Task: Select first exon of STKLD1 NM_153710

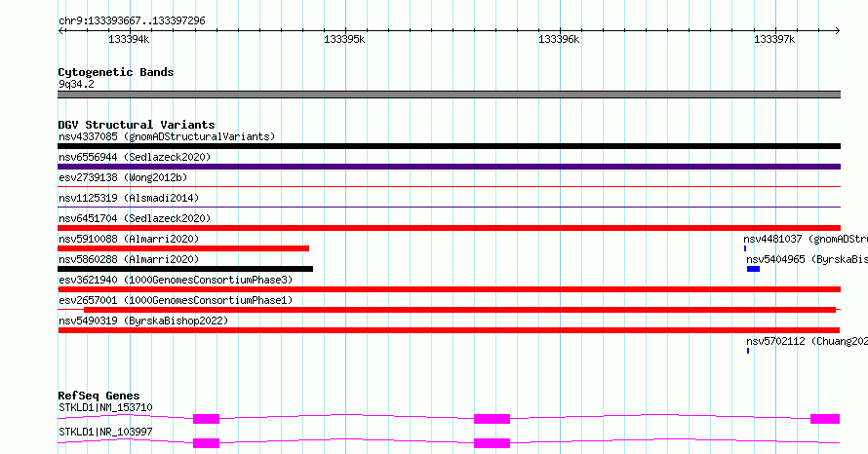Action: coord(206,419)
